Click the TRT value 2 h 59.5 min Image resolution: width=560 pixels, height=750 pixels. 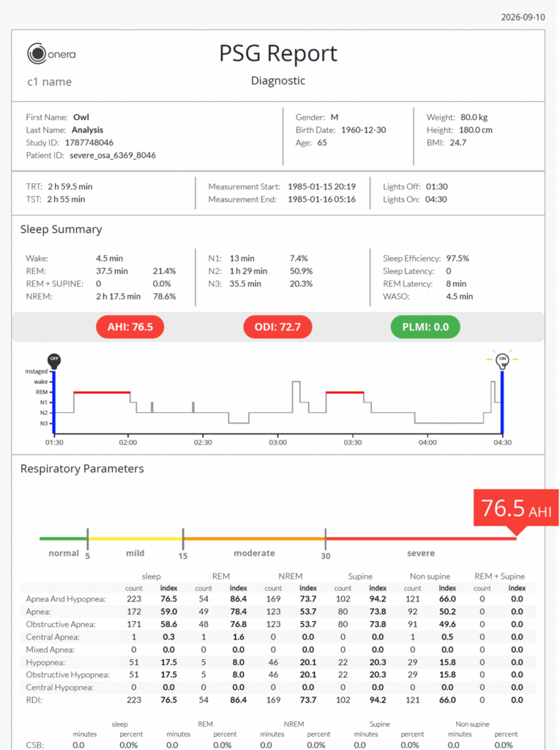70,187
